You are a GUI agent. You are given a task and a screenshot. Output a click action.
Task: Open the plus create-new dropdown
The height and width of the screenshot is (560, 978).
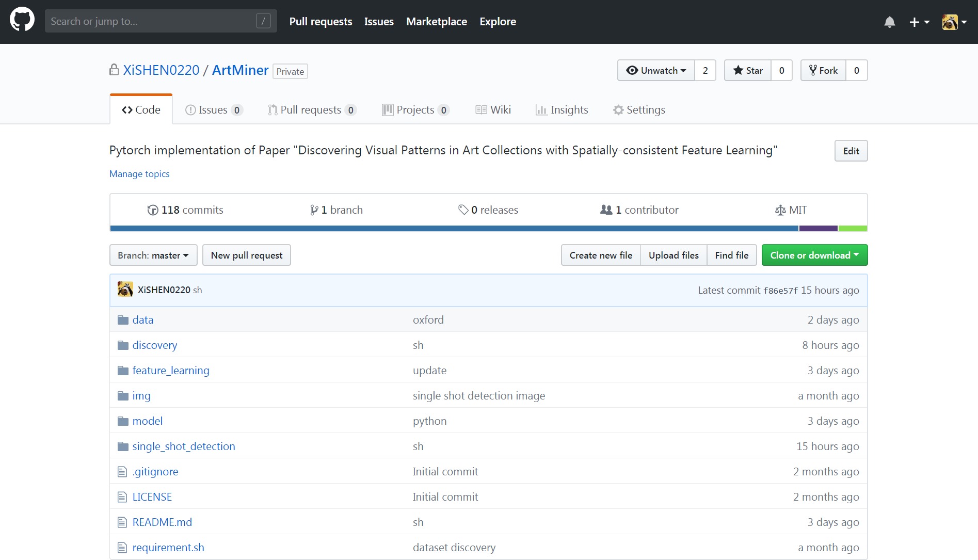pos(919,22)
